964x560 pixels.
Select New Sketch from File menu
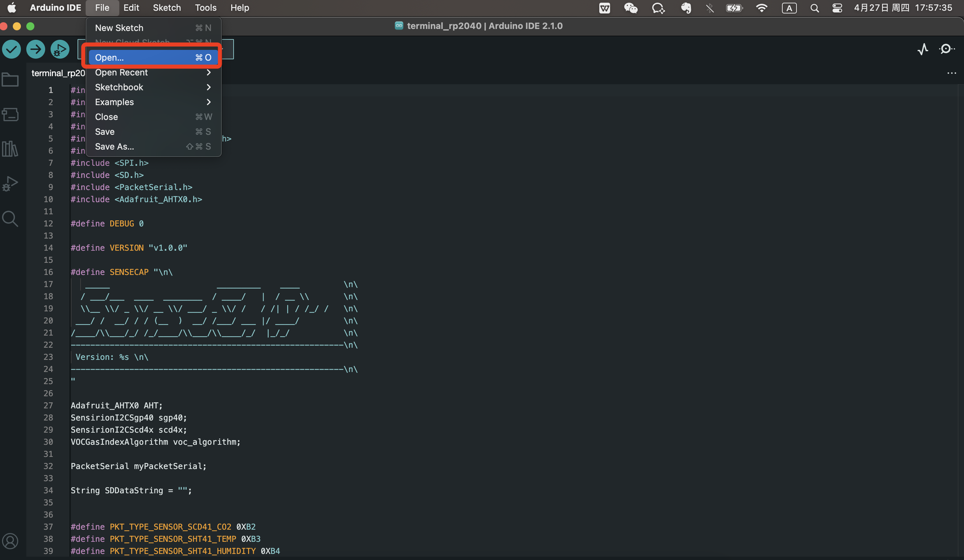(x=153, y=28)
